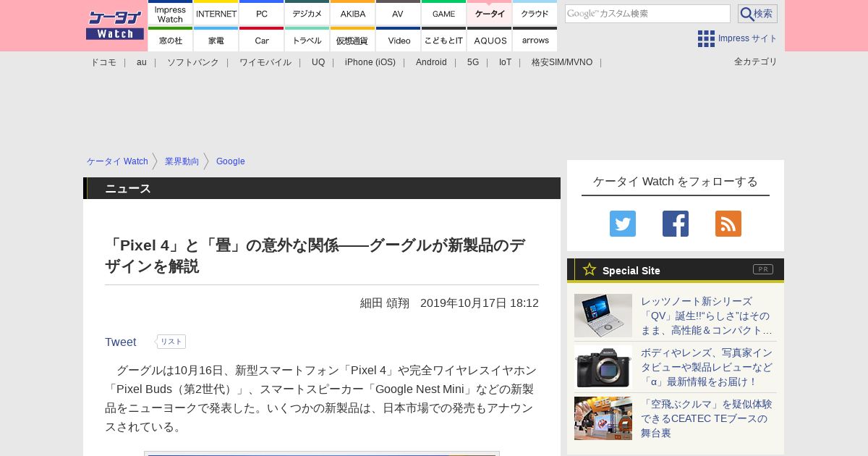
Task: Open the ボディやレンズ α article link
Action: point(707,367)
